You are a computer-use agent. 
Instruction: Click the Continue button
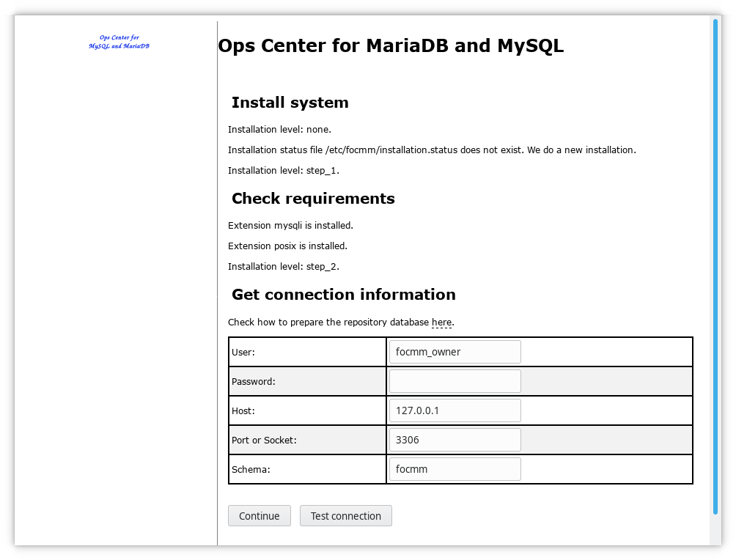pos(259,516)
